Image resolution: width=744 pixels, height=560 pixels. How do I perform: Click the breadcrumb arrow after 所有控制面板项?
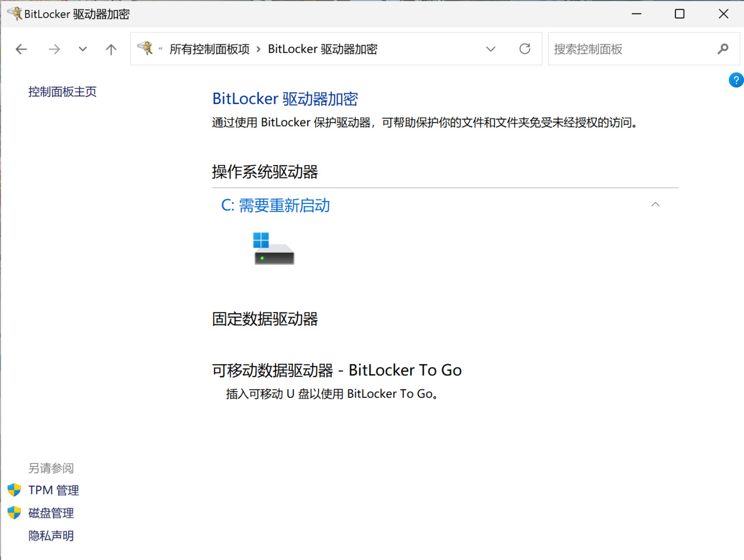click(259, 49)
